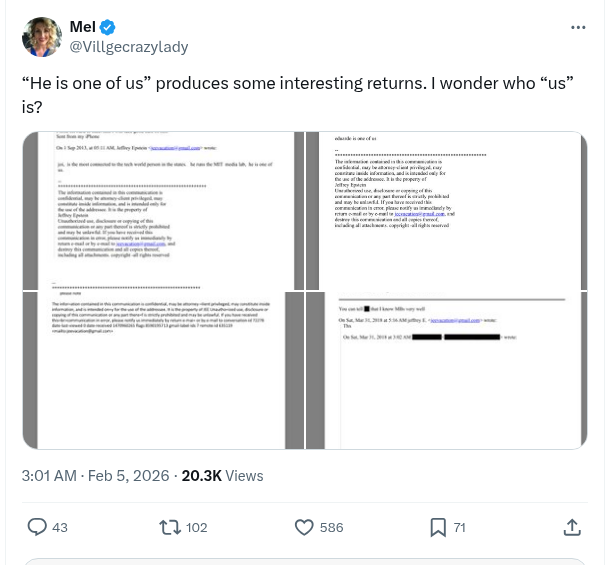Open the share icon menu
Viewport: 608px width, 565px height.
point(572,526)
